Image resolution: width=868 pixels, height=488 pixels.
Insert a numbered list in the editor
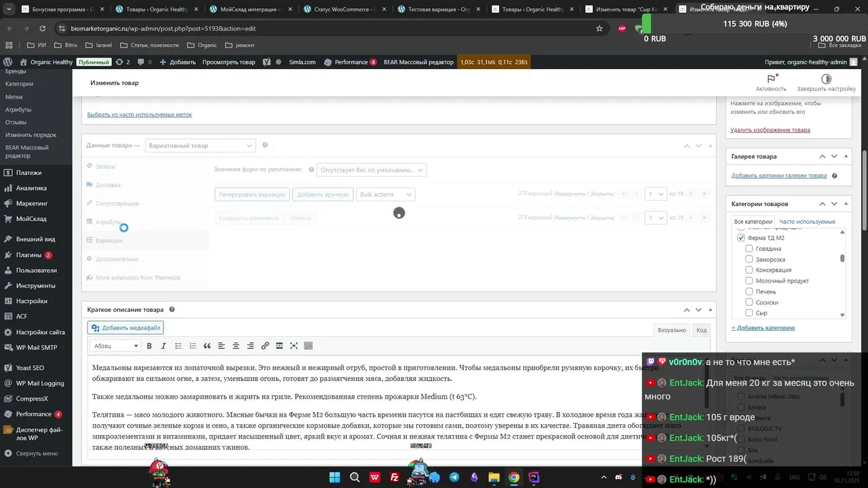coord(193,346)
